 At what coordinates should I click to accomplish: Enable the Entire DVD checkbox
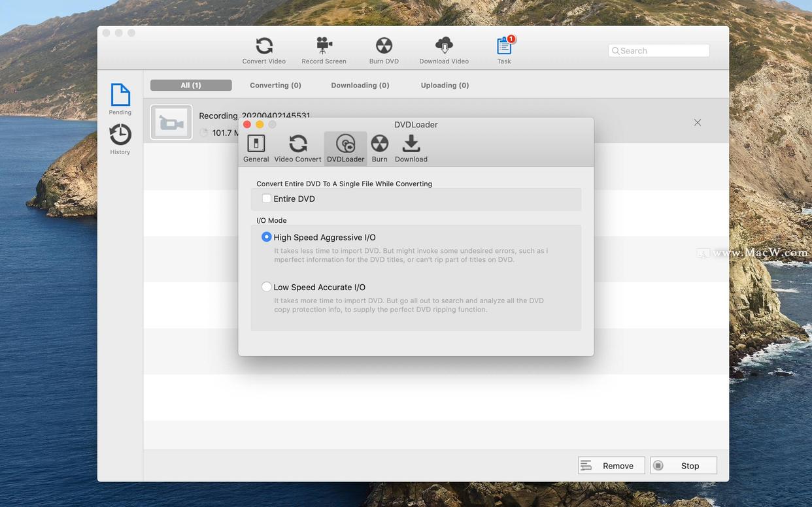(x=267, y=199)
